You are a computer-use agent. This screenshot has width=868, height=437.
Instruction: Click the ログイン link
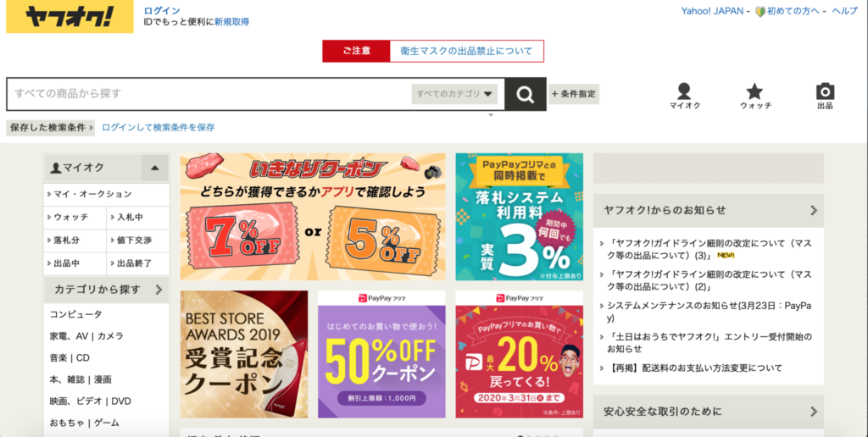[x=162, y=10]
